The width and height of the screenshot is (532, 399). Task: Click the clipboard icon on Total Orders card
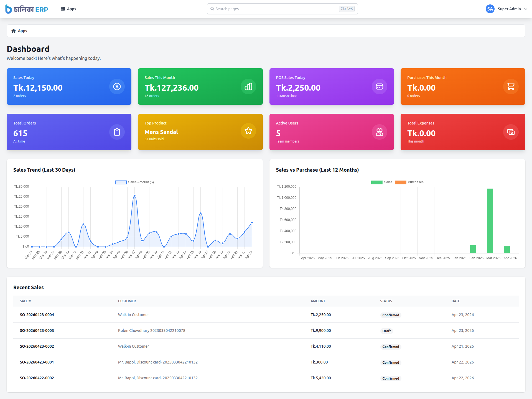tap(117, 132)
